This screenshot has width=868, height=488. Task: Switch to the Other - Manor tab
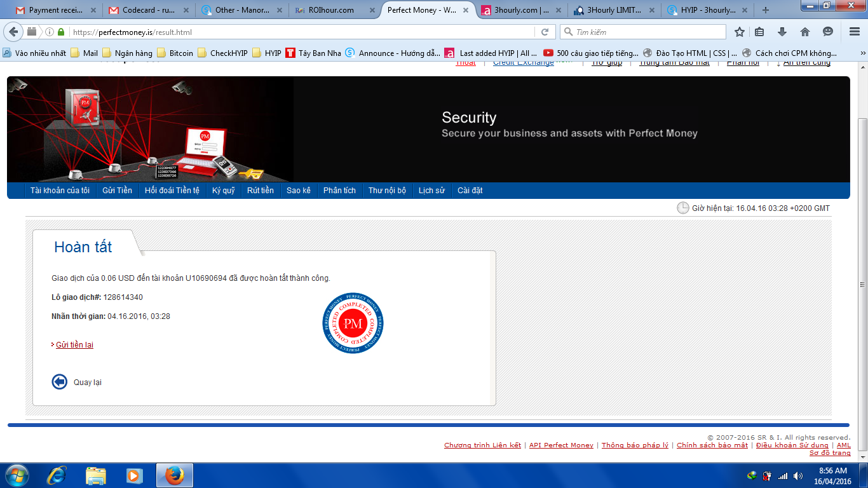[x=240, y=10]
